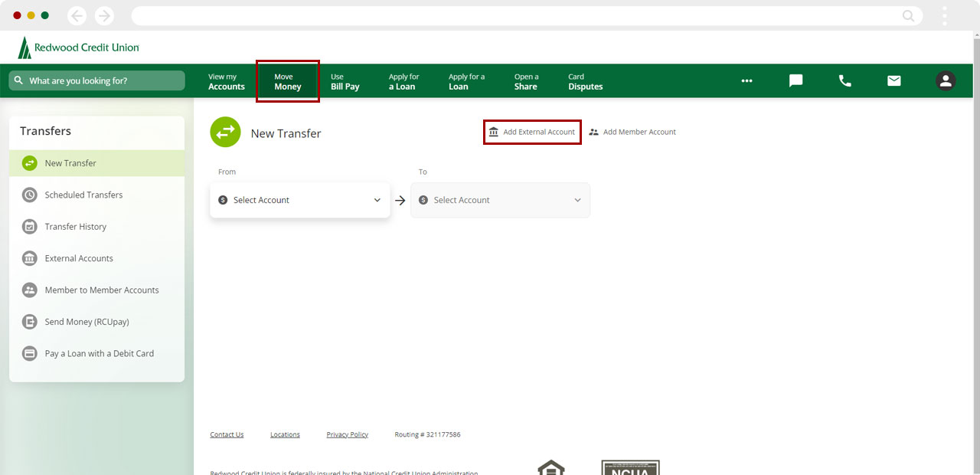Select Pay a Loan with a Debit Card
This screenshot has width=980, height=475.
click(x=96, y=354)
